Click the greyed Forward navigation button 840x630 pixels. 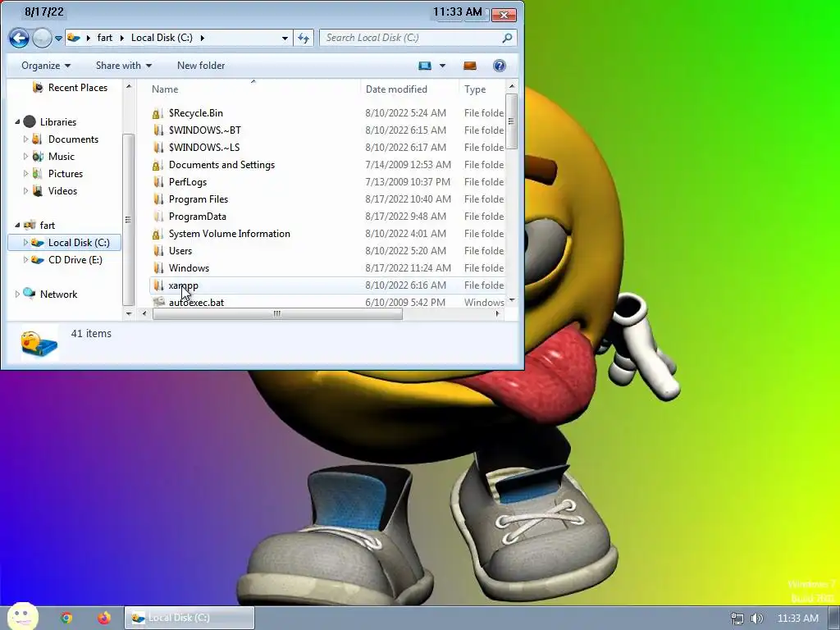pyautogui.click(x=42, y=38)
